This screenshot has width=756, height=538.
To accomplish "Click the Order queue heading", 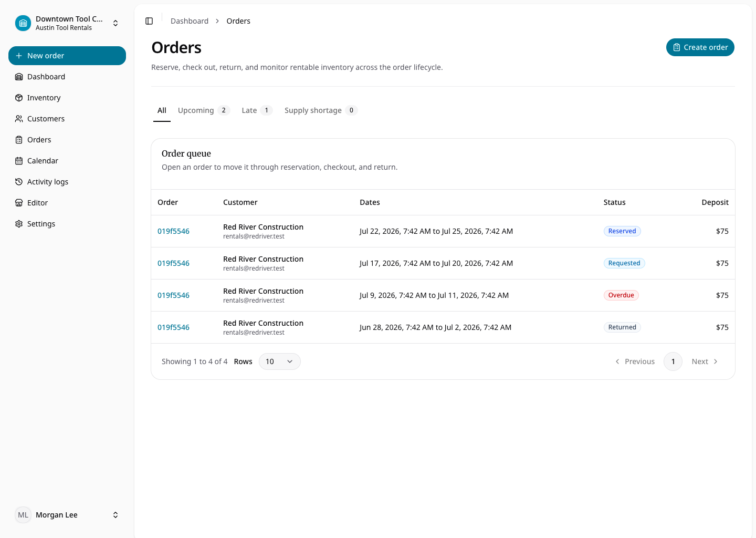I will point(186,153).
